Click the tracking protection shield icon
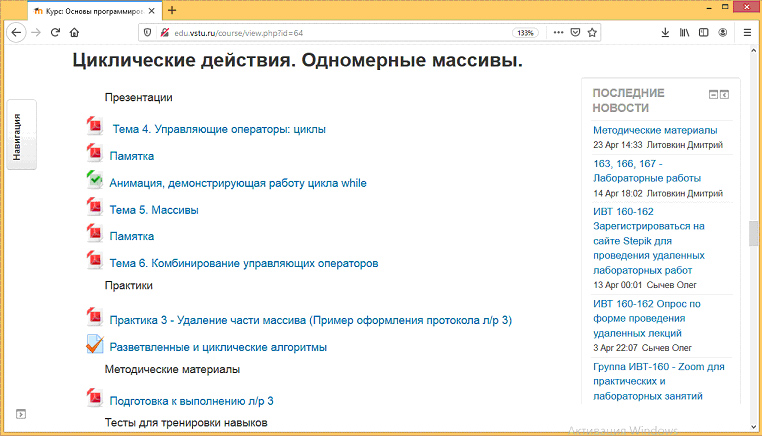762x436 pixels. click(x=148, y=32)
